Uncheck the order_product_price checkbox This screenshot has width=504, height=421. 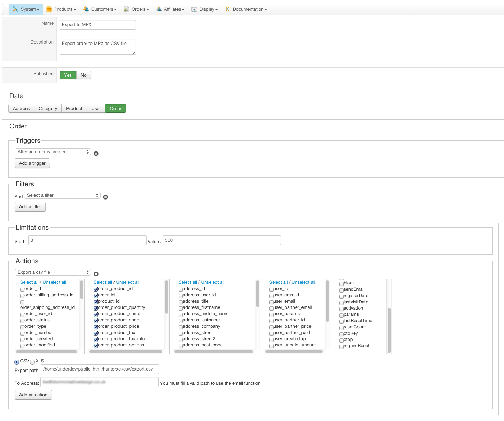(x=96, y=327)
